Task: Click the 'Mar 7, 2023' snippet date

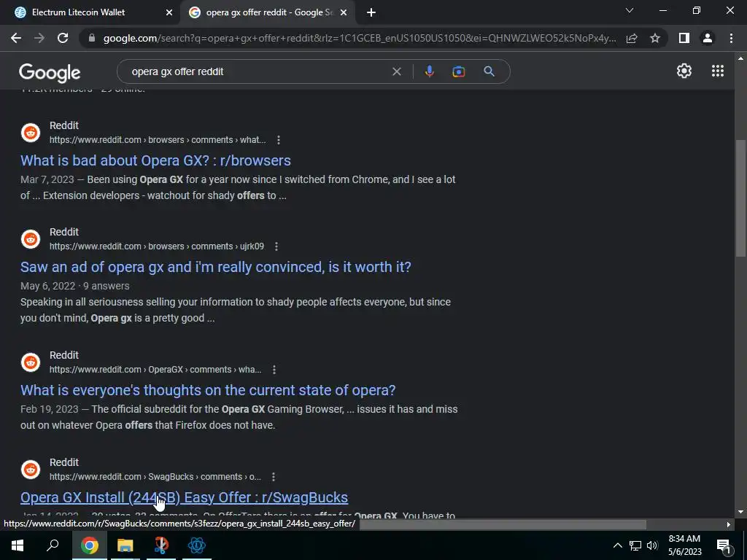Action: pyautogui.click(x=47, y=179)
